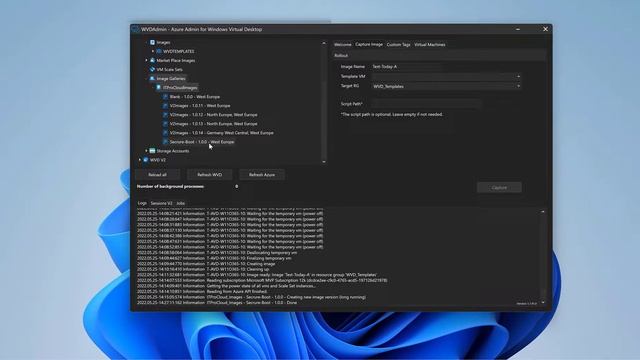
Task: Click the version text at bottom right
Action: click(x=527, y=304)
